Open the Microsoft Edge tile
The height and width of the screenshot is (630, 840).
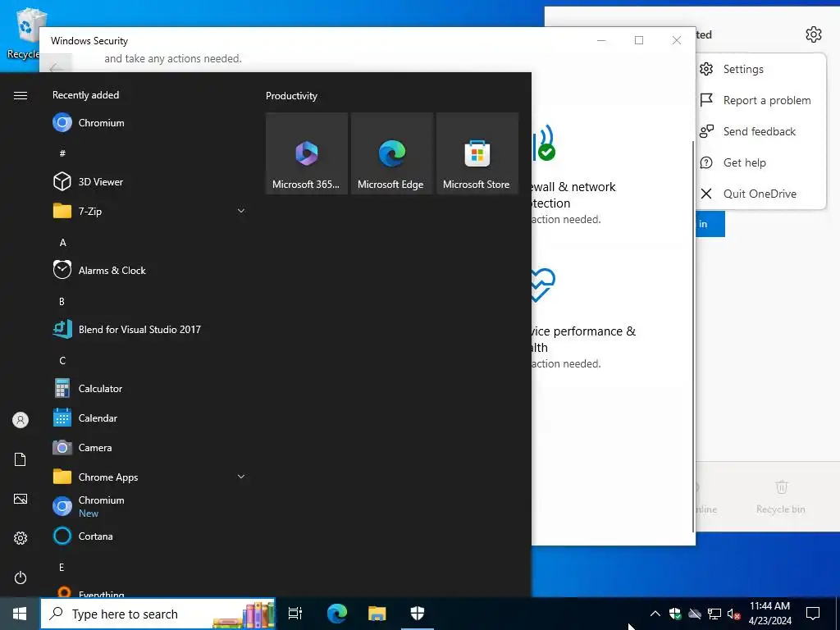tap(391, 153)
